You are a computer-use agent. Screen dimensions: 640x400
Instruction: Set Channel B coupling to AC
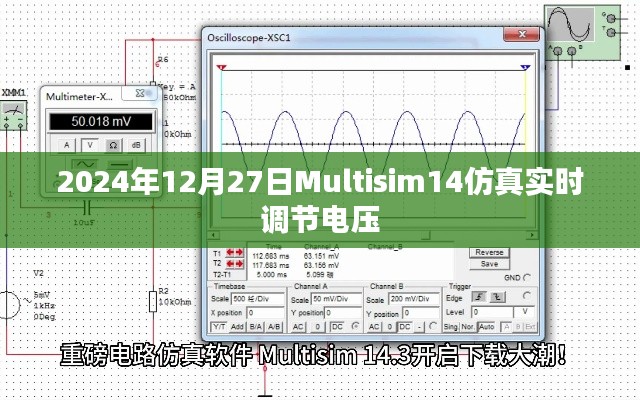(x=374, y=327)
